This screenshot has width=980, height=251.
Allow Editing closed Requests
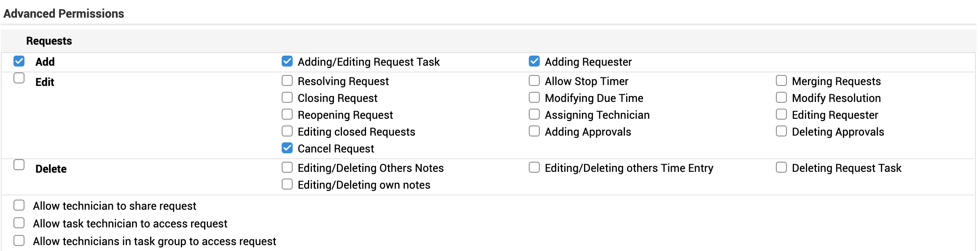coord(287,131)
